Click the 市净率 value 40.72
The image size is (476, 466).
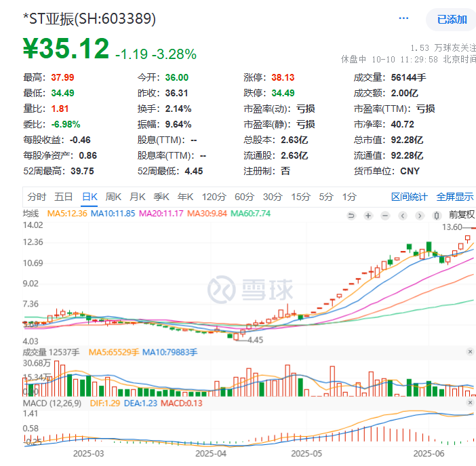[x=403, y=124]
